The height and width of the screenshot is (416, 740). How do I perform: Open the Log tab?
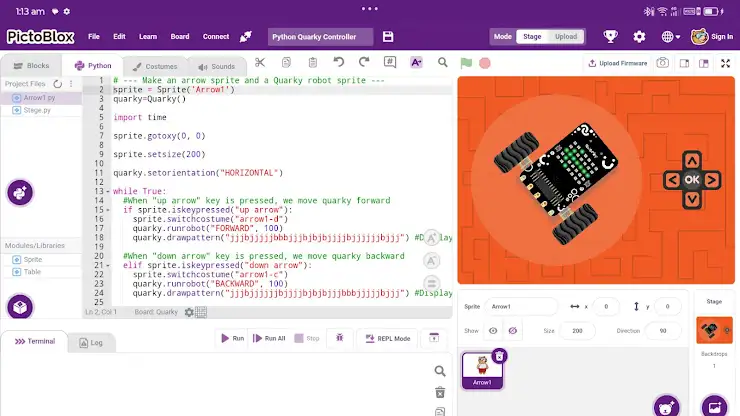91,342
